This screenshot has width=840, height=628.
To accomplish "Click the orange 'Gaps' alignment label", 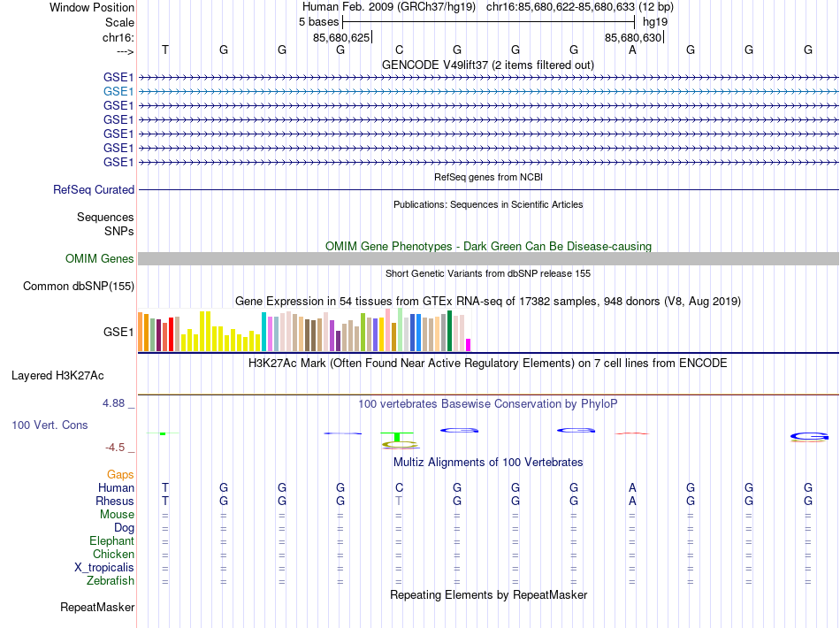I will [x=120, y=474].
